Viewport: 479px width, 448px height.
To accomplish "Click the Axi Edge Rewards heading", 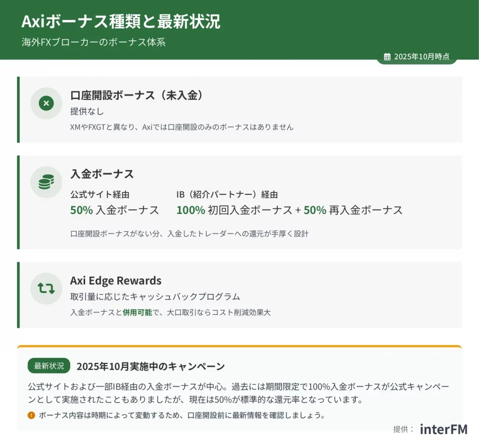I will (116, 280).
